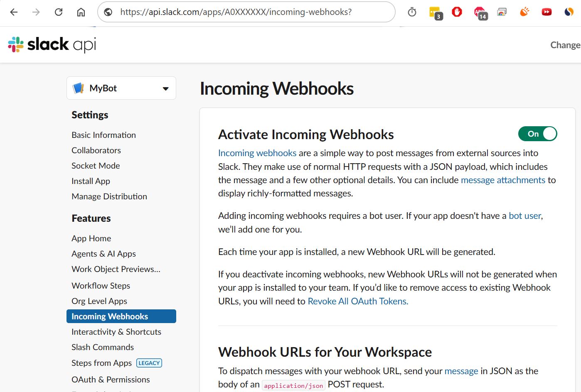Click the 'Settings' sidebar section heading
Viewport: 581px width, 392px height.
90,115
